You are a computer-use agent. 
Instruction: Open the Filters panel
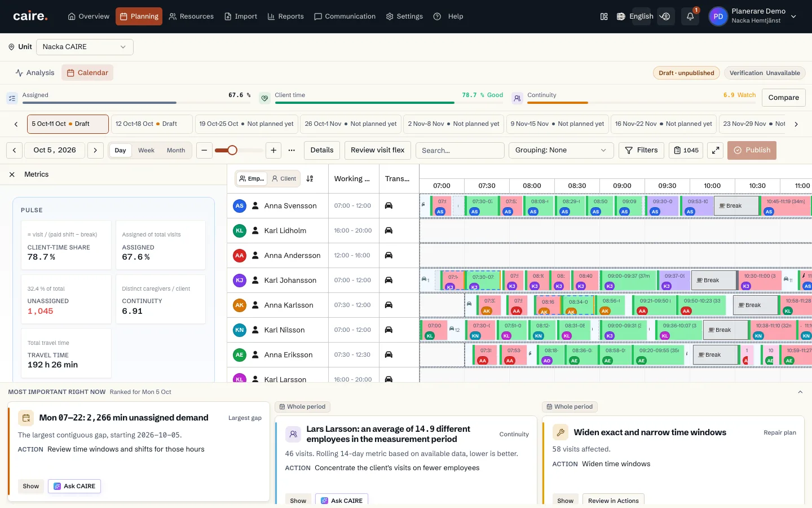pyautogui.click(x=641, y=150)
